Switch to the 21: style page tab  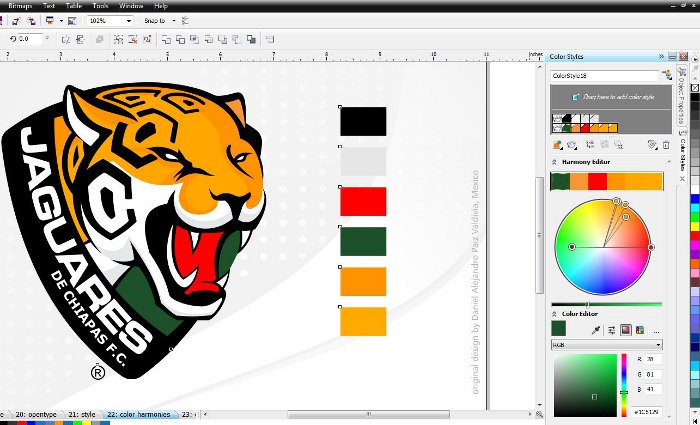[82, 415]
